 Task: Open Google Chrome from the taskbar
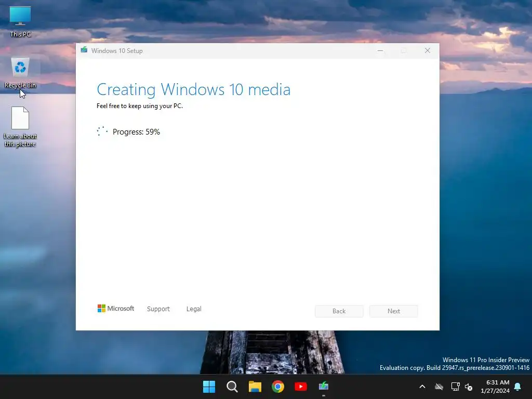point(278,387)
